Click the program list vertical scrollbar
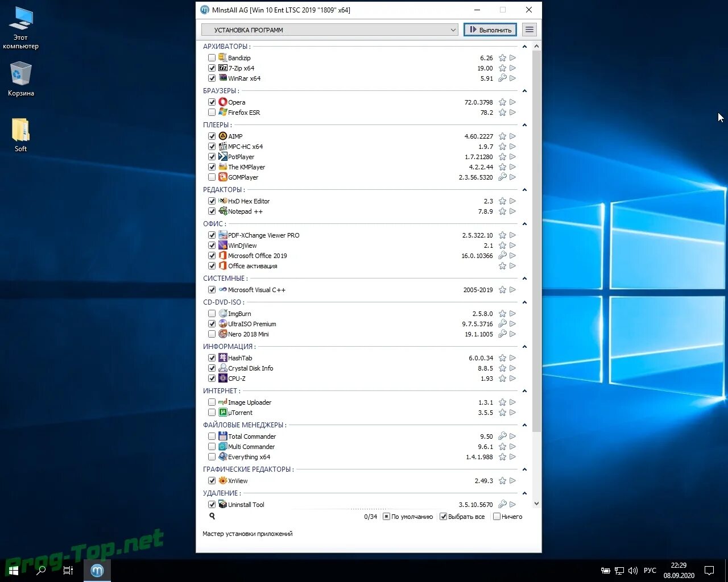This screenshot has width=728, height=582. tap(536, 242)
